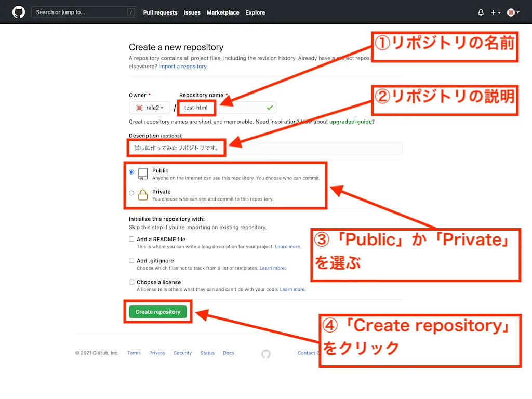Open the avatar dropdown caret menu
This screenshot has height=399, width=532.
[x=518, y=12]
